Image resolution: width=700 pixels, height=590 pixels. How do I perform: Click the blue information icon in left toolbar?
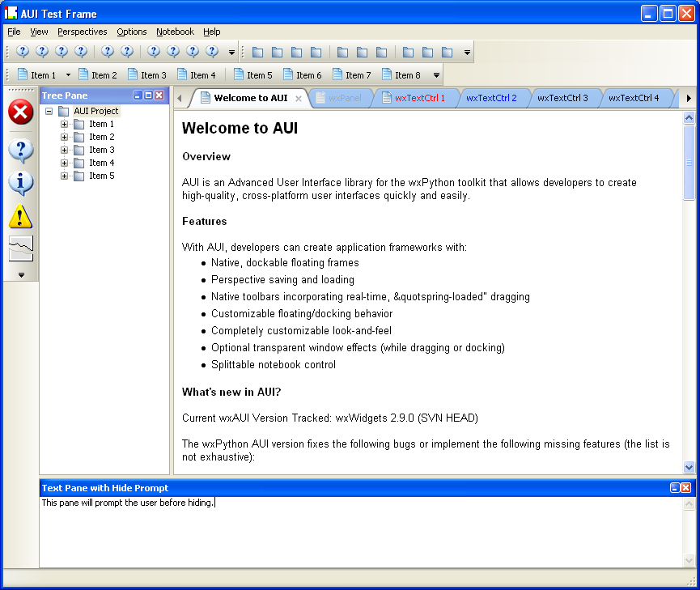20,183
